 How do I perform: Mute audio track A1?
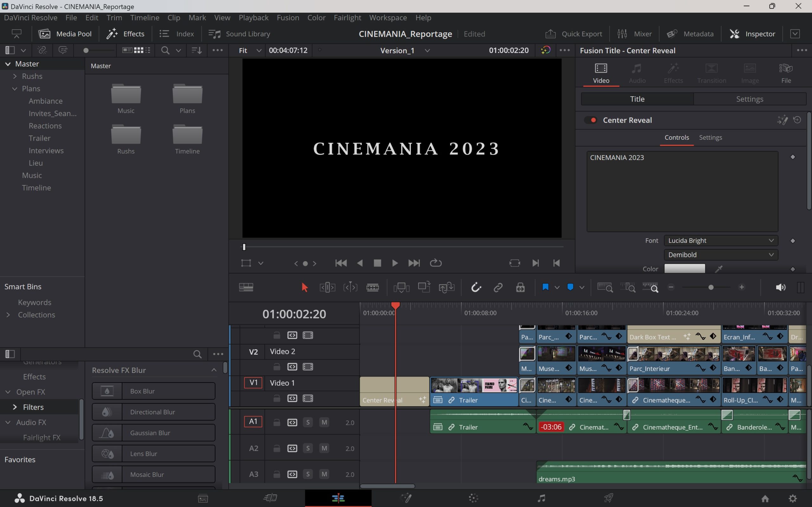[x=324, y=422]
